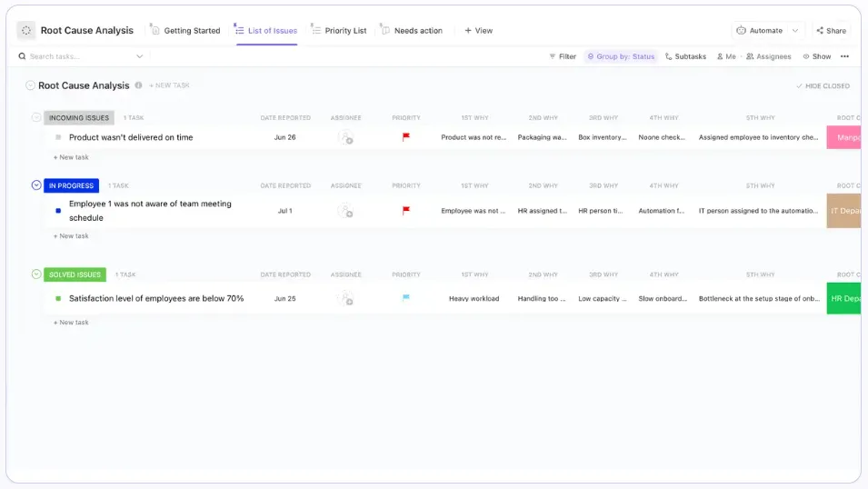868x489 pixels.
Task: Click the 'Box inventory...' 3rd why cell
Action: point(603,137)
